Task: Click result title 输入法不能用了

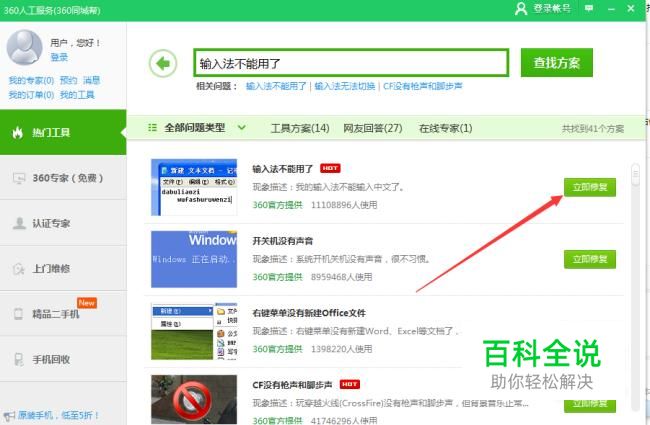Action: click(x=283, y=169)
